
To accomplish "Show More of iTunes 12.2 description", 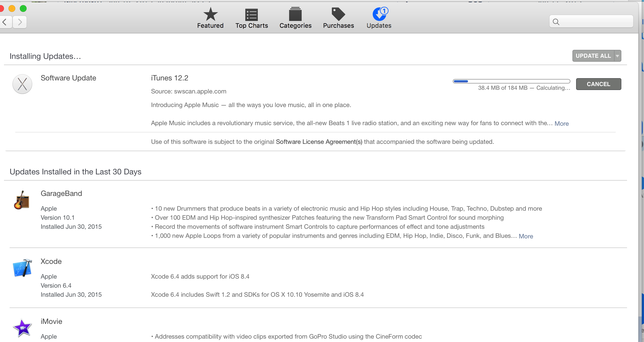I will pyautogui.click(x=561, y=123).
